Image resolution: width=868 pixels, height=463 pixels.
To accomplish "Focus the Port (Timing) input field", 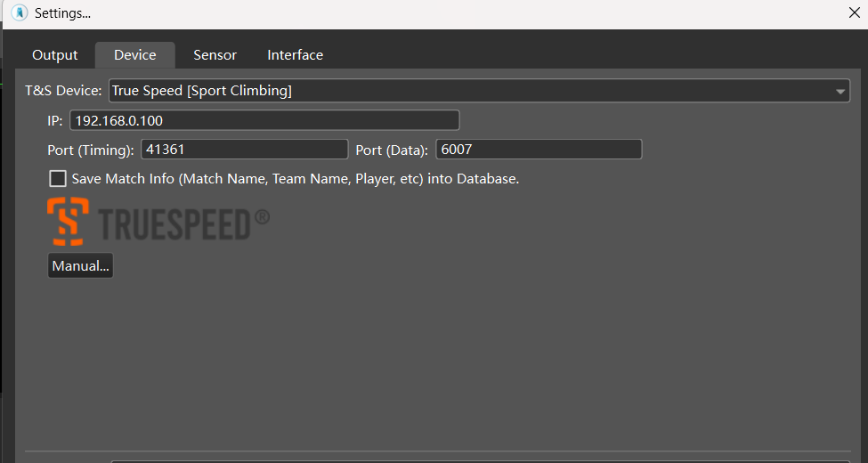I will pos(244,150).
